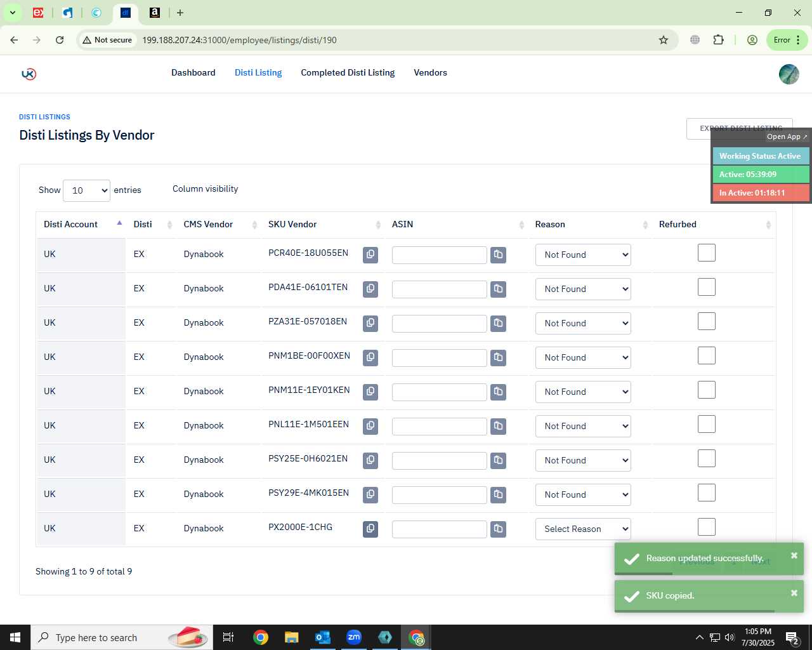812x650 pixels.
Task: Copy SKU PDA41E-06101TEN with its copy icon
Action: pyautogui.click(x=370, y=289)
